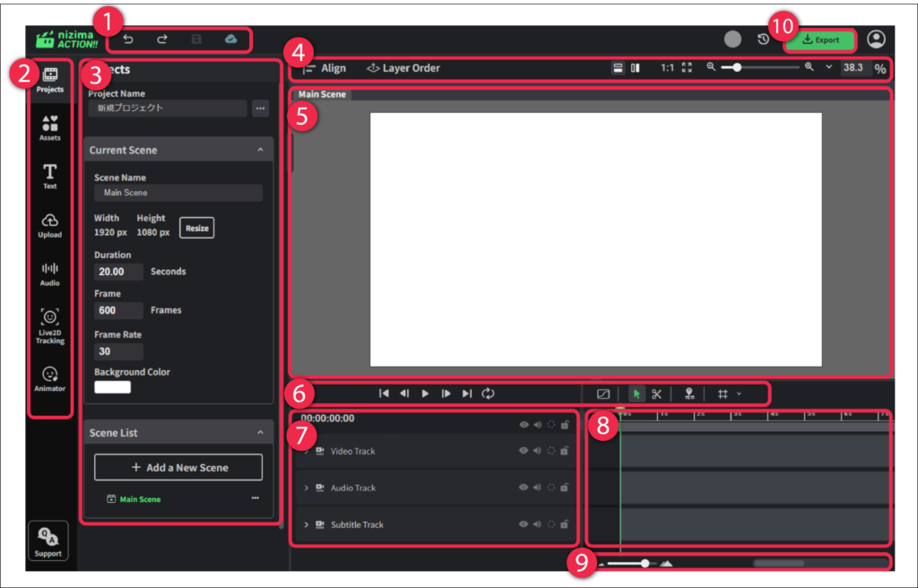
Task: Toggle Audio Track visibility eye
Action: (524, 488)
